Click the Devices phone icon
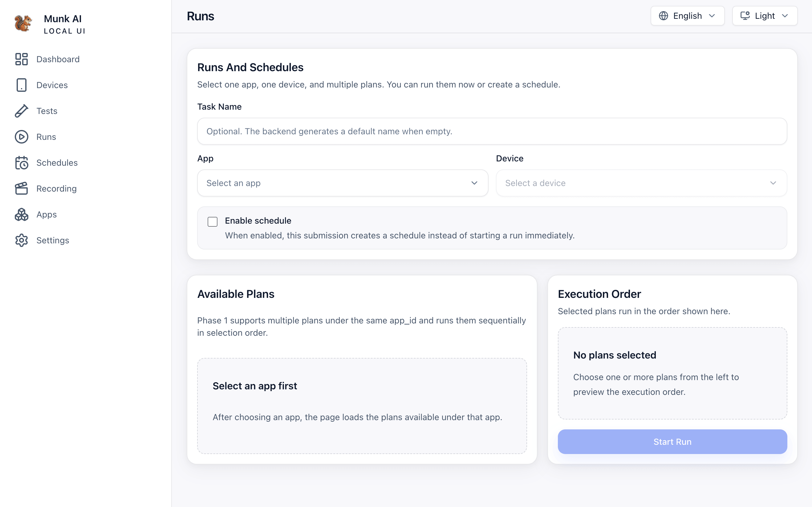Image resolution: width=812 pixels, height=507 pixels. 22,85
